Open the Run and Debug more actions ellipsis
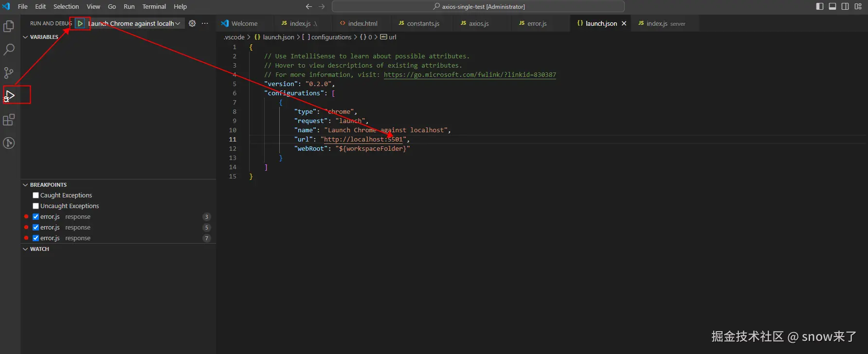This screenshot has width=868, height=354. [205, 23]
